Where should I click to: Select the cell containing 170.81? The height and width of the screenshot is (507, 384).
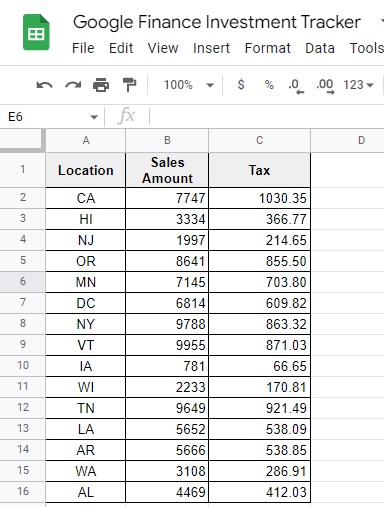[x=259, y=387]
